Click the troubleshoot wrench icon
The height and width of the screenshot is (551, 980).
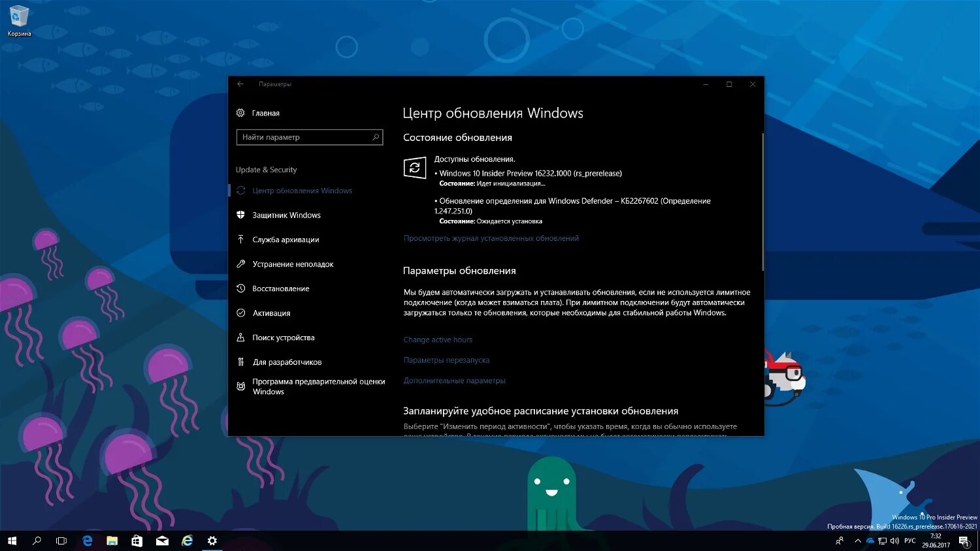(240, 264)
